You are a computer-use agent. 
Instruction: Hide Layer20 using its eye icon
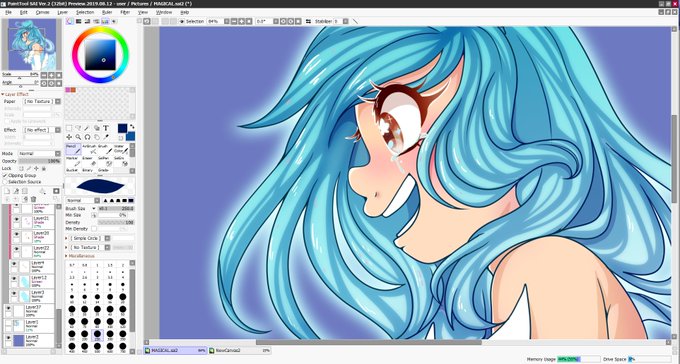(x=16, y=235)
